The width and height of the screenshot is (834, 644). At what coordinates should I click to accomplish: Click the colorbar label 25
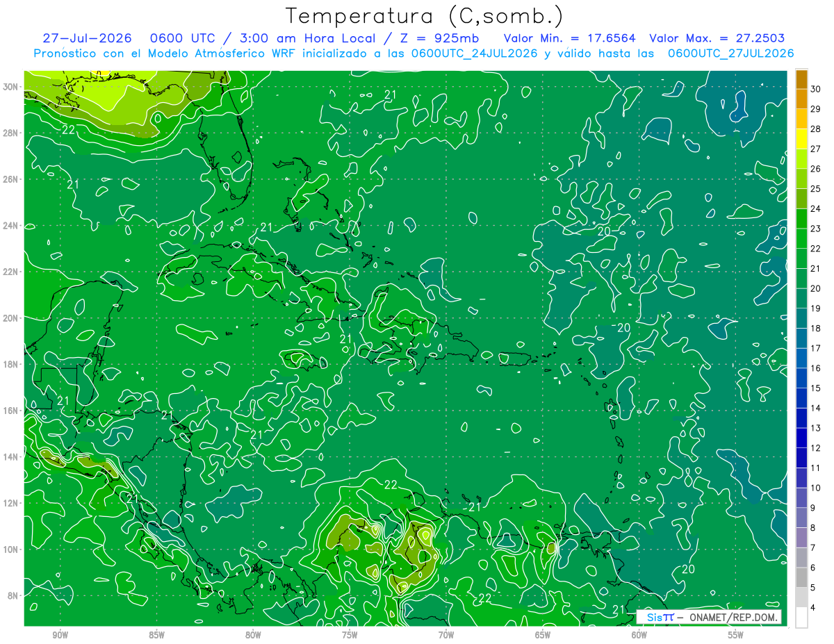pyautogui.click(x=817, y=188)
